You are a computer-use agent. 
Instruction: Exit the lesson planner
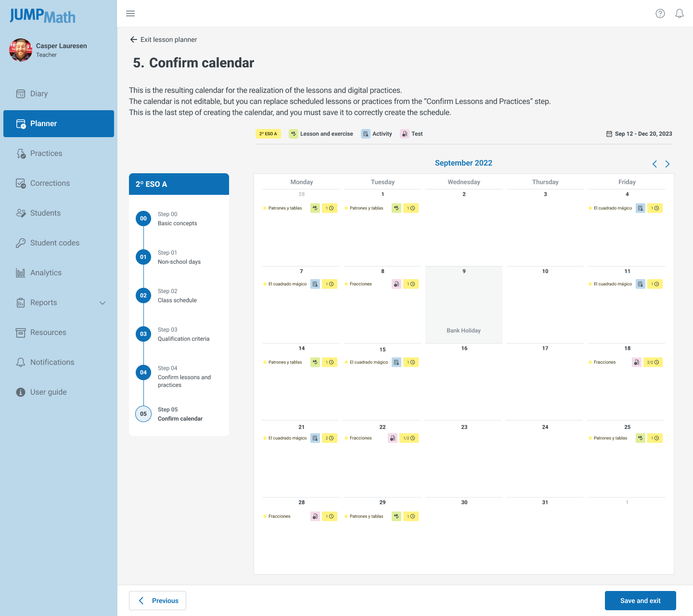(x=164, y=39)
